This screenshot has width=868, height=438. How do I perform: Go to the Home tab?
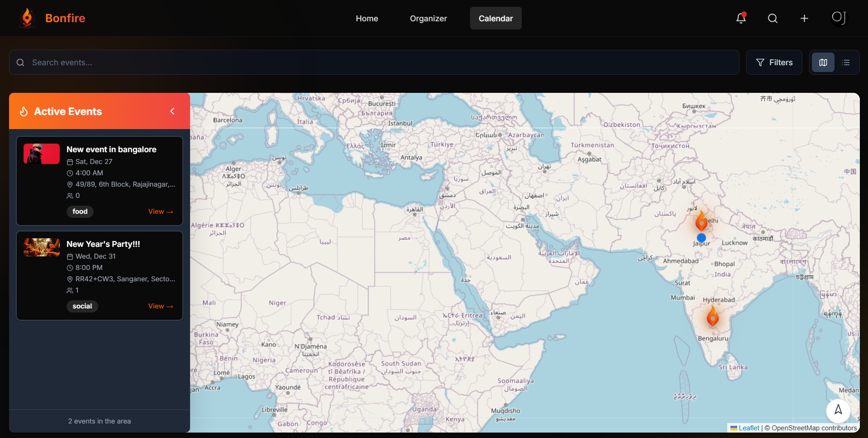pos(367,19)
